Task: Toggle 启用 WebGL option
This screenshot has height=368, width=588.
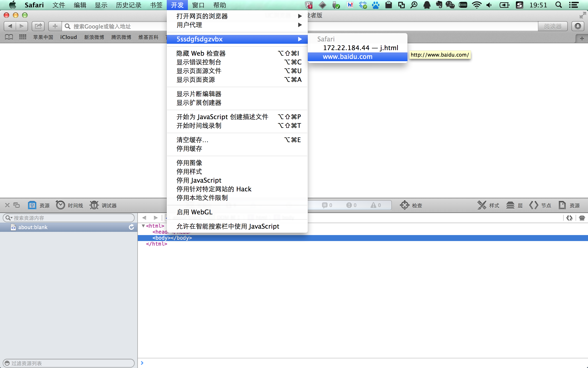Action: click(237, 212)
